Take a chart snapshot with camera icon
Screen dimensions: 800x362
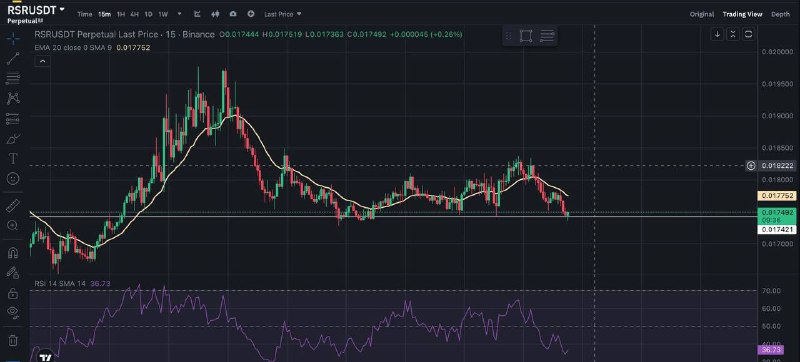click(x=233, y=14)
